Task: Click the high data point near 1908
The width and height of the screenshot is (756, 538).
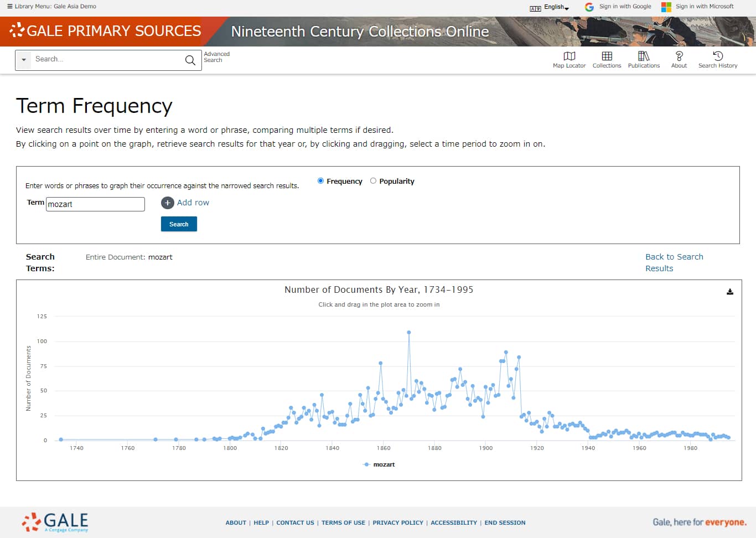Action: pyautogui.click(x=506, y=352)
